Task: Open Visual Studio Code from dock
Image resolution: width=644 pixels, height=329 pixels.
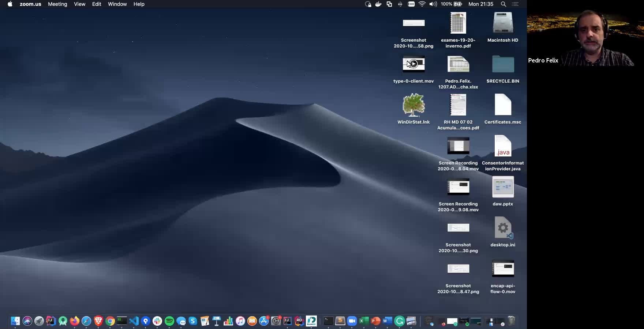Action: (134, 321)
